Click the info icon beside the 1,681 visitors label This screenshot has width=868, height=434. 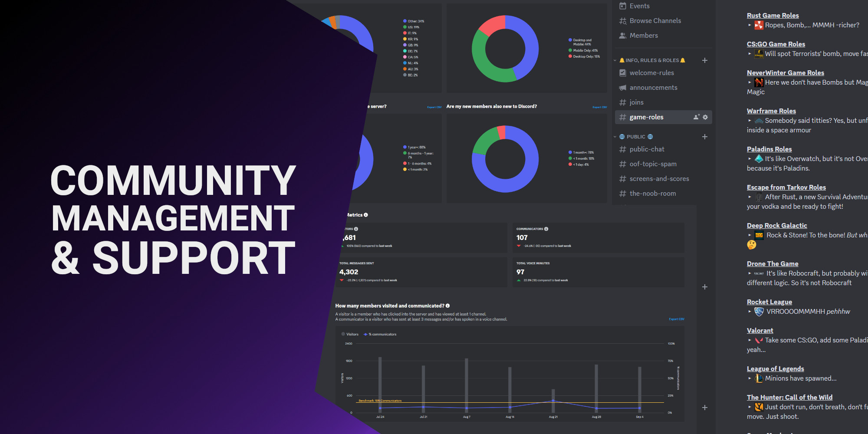click(356, 229)
